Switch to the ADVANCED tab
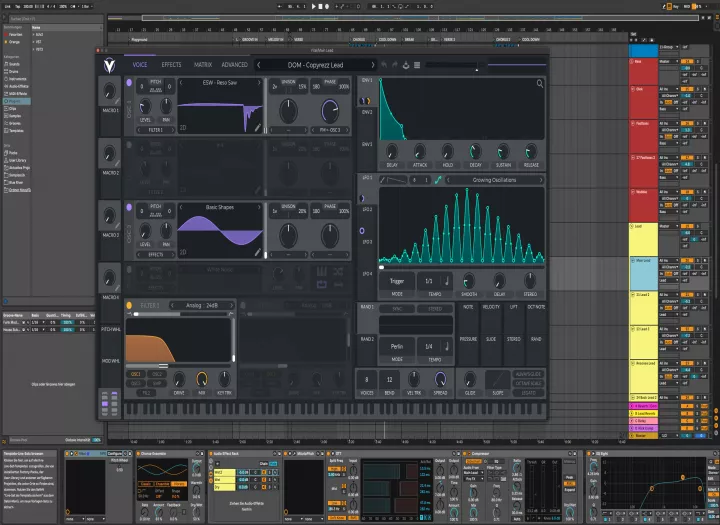This screenshot has height=525, width=720. click(x=235, y=65)
